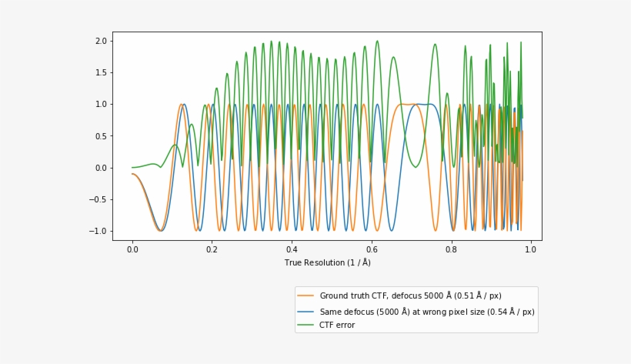Viewport: 631px width, 364px height.
Task: Click the blue line swatch in legend
Action: [x=307, y=312]
